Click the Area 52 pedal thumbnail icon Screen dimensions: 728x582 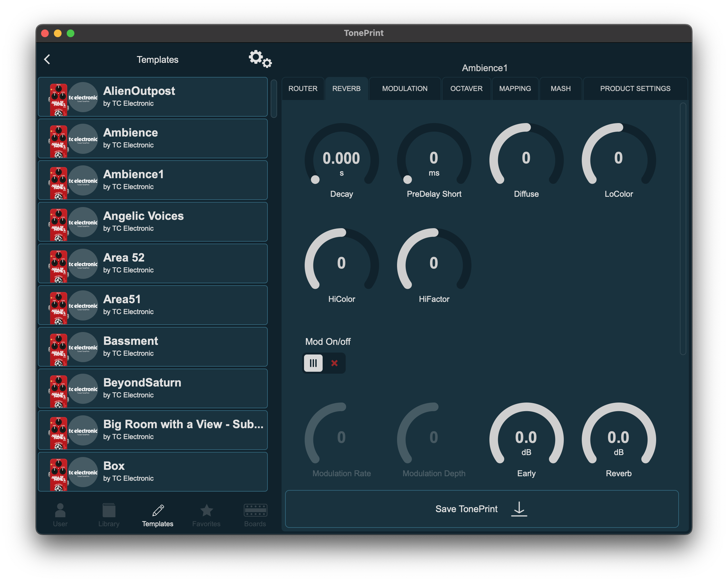point(58,266)
